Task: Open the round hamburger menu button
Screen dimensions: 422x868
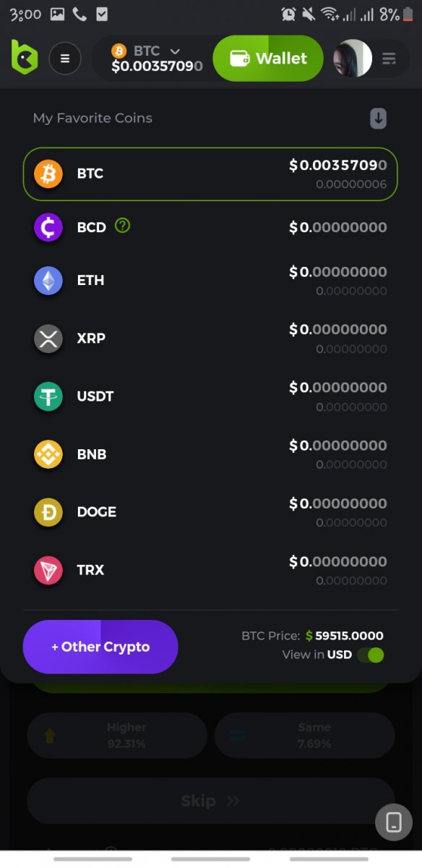Action: click(65, 59)
